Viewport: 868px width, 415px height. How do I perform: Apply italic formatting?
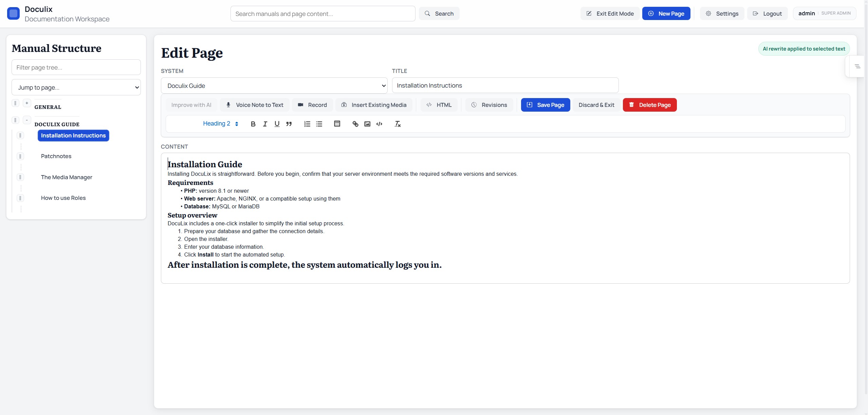point(265,124)
